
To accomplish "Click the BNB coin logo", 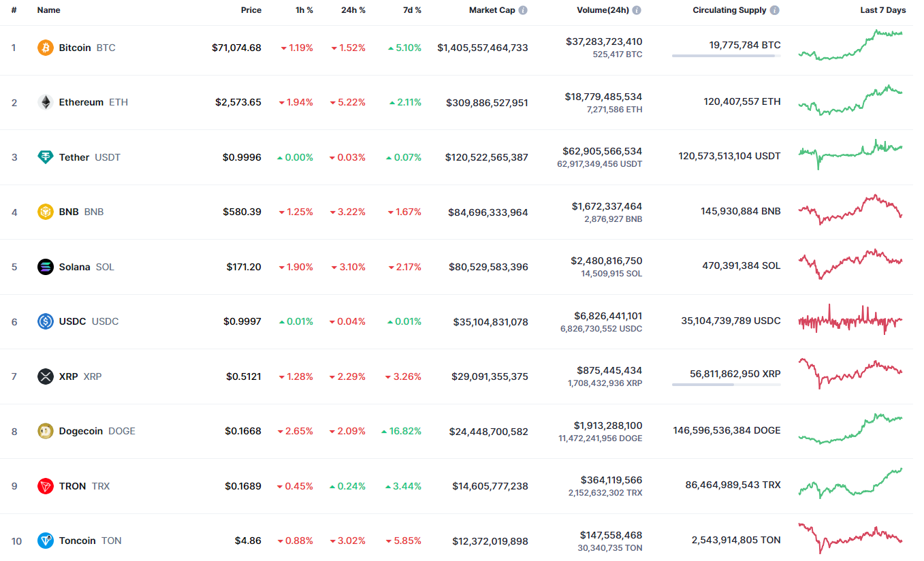I will click(45, 212).
